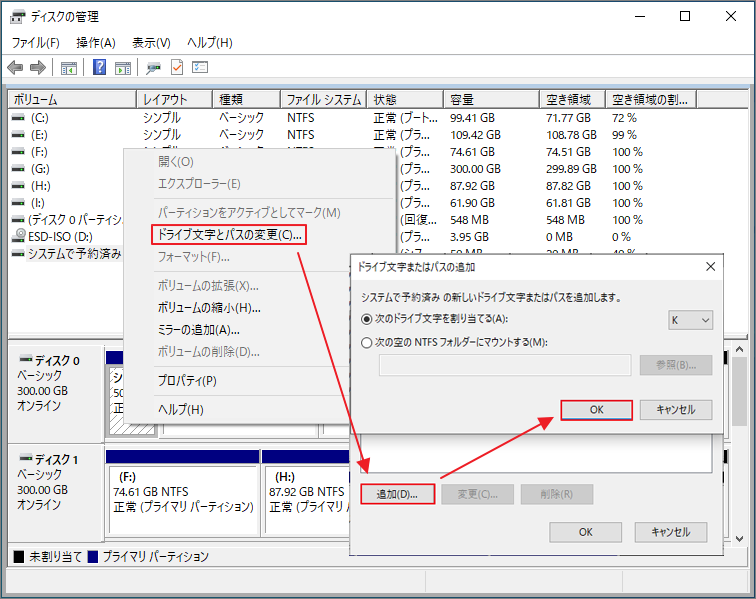Viewport: 756px width, 599px height.
Task: Select the drive icon of volume (G:)
Action: 18,169
